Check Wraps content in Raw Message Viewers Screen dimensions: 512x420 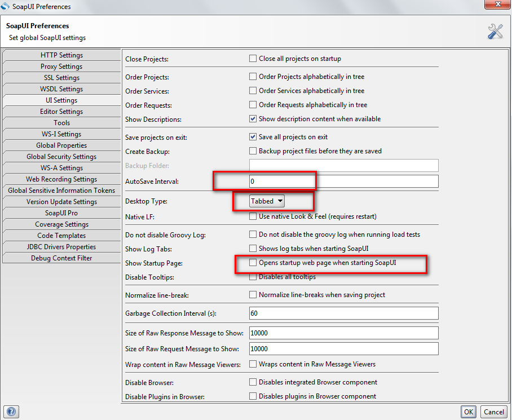(253, 364)
